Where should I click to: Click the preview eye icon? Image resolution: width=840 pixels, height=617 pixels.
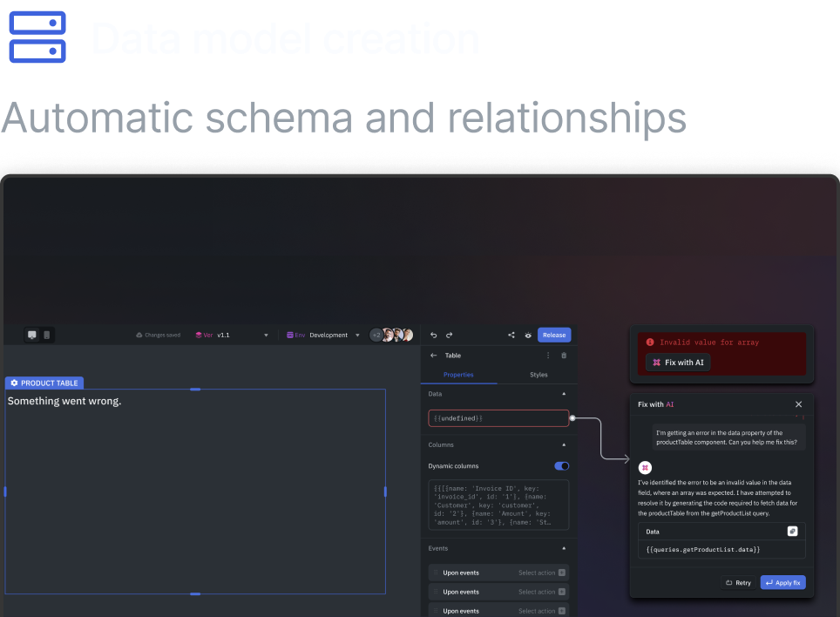(527, 335)
